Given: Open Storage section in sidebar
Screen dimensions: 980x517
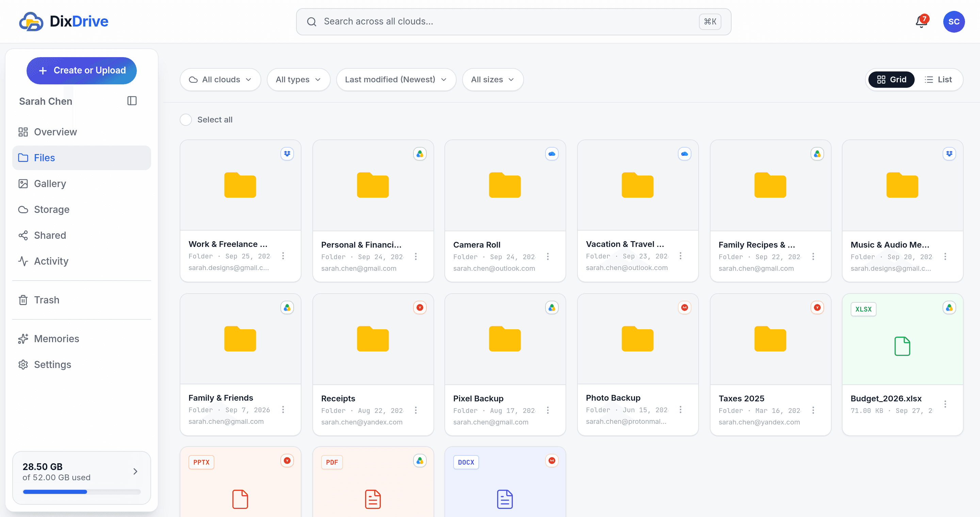Looking at the screenshot, I should [81, 210].
